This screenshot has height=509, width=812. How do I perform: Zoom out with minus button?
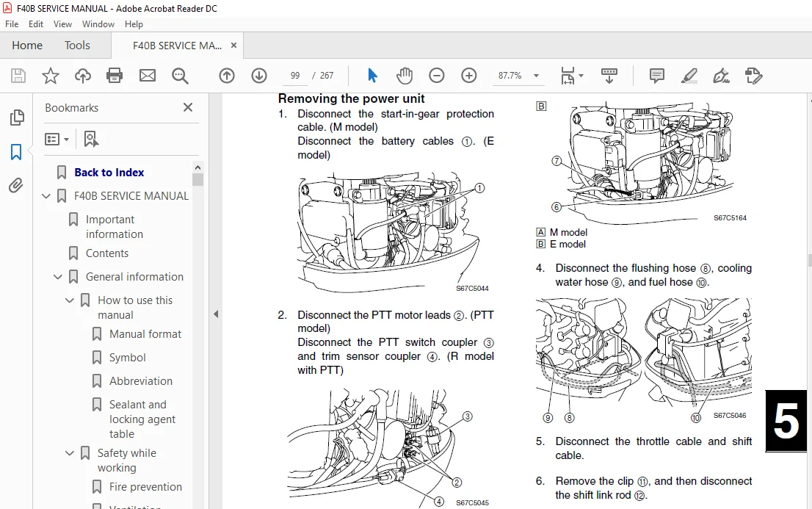point(437,76)
